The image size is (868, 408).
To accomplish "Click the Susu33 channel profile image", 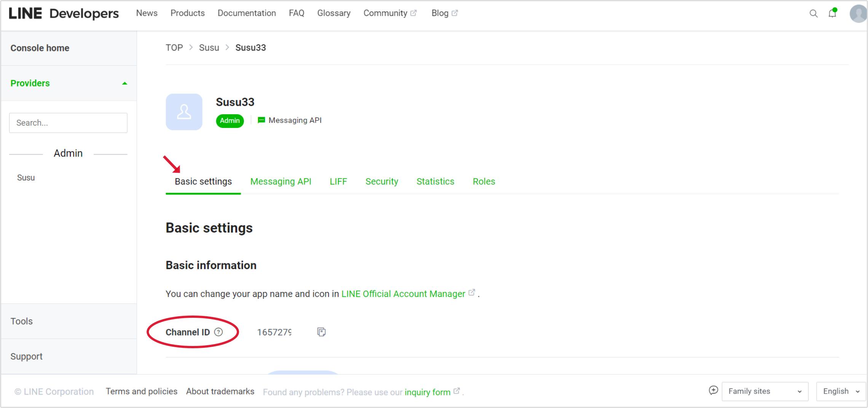I will click(184, 112).
